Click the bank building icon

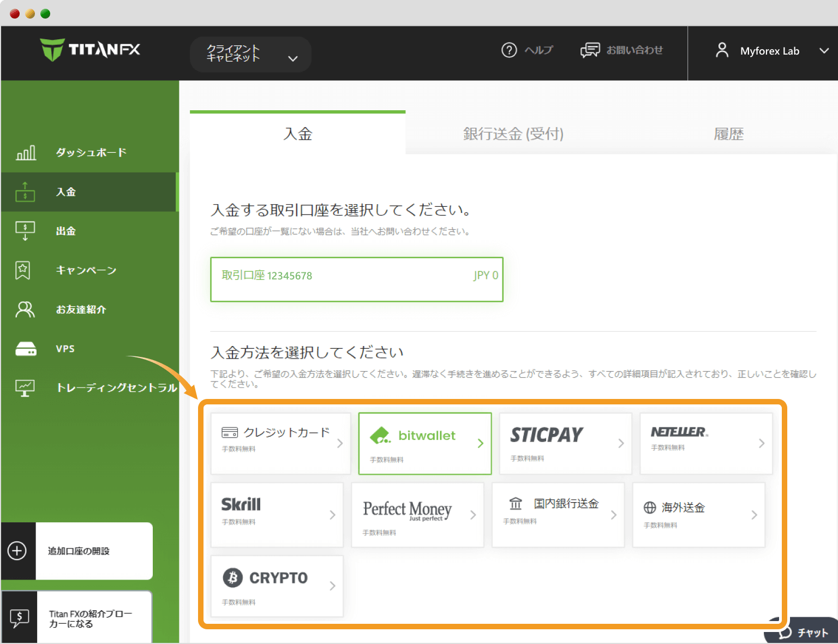(516, 503)
